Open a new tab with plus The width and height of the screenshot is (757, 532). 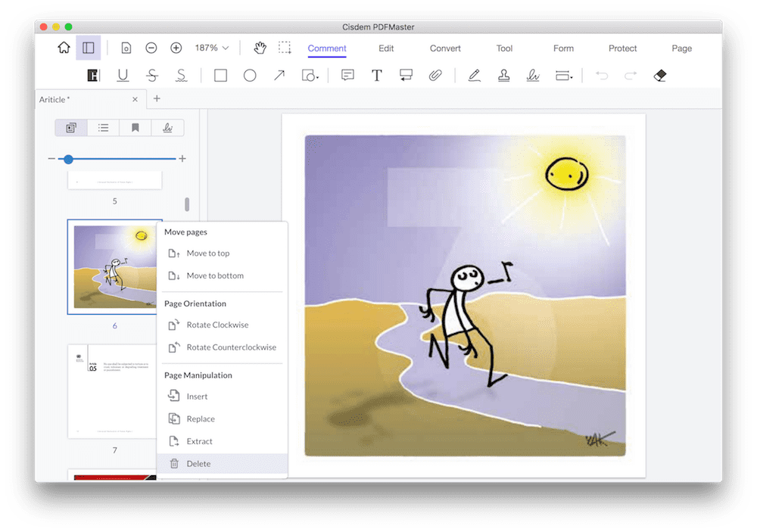(x=157, y=98)
